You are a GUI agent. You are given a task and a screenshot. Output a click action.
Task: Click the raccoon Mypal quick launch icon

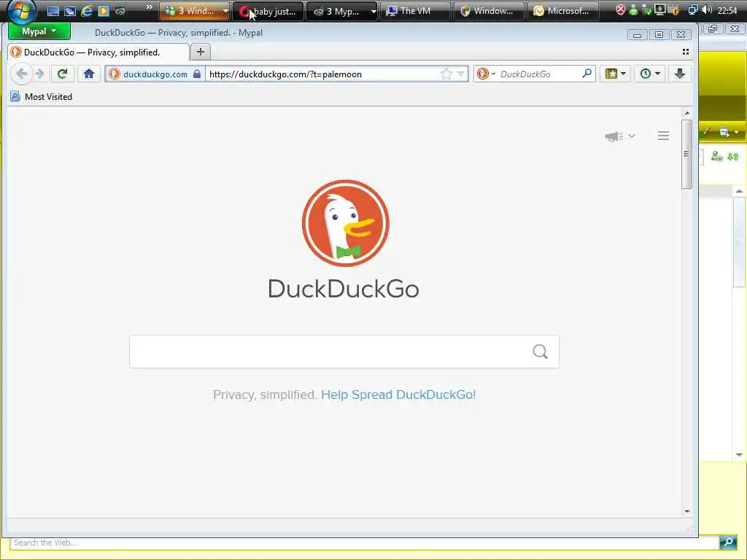pos(120,11)
